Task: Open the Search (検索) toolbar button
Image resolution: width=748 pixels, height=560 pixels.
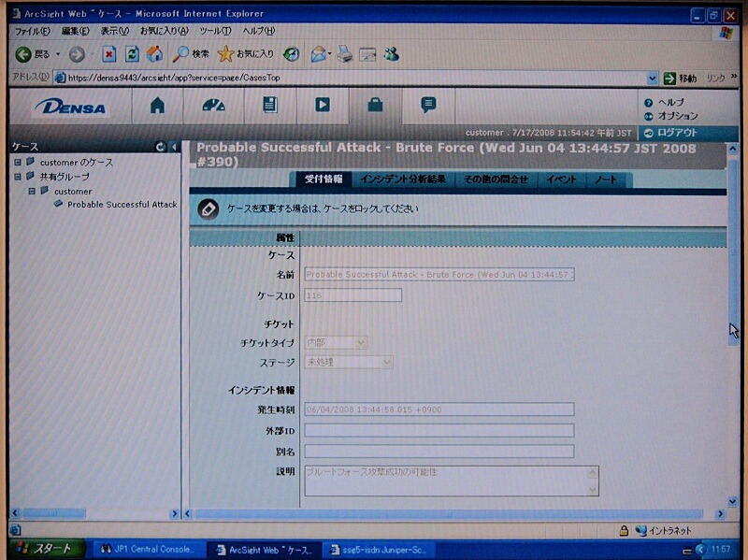Action: [191, 54]
